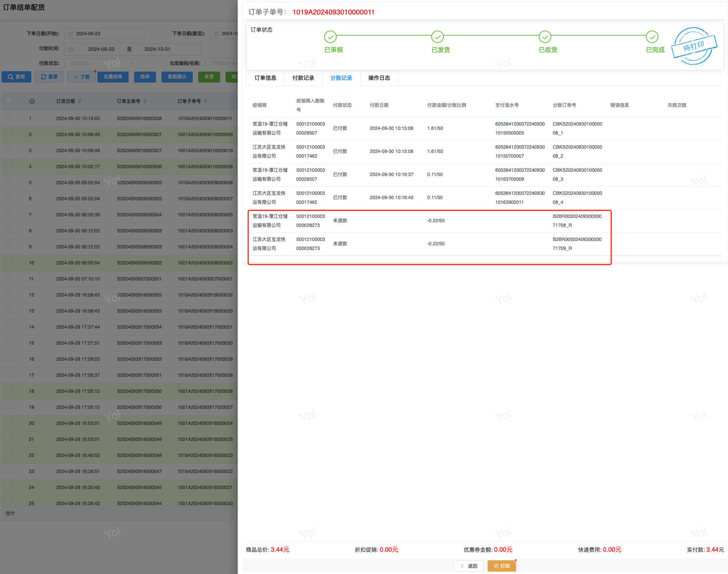Viewport: 728px width, 574px height.
Task: Click the red order number in drawer header
Action: coord(334,12)
